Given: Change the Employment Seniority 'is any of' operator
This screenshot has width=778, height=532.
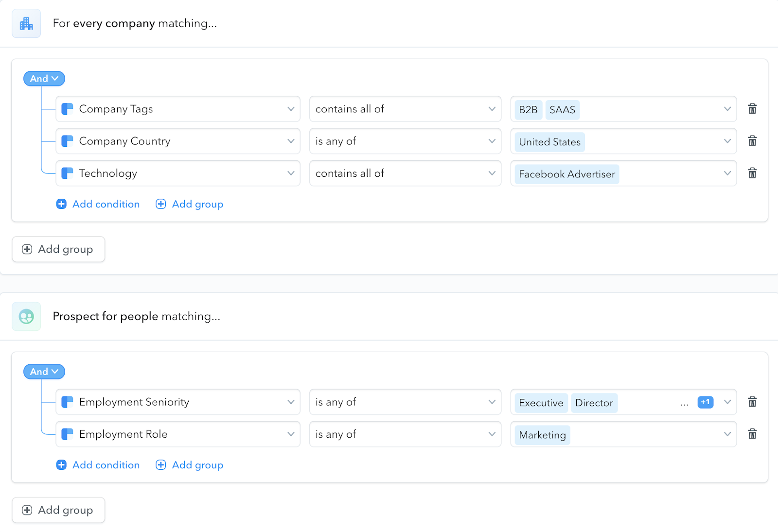Looking at the screenshot, I should [x=405, y=402].
